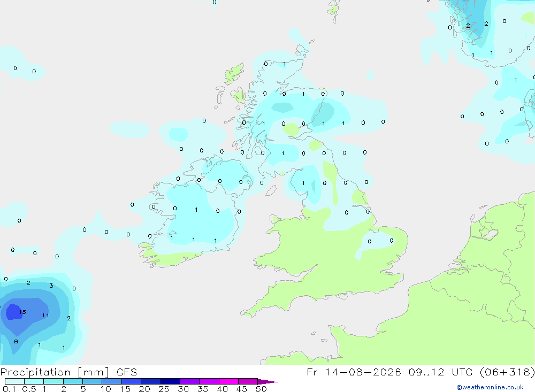Screen dimensions: 535x392
Task: Click the "15" value in Atlantic rain cell
Action: point(22,312)
